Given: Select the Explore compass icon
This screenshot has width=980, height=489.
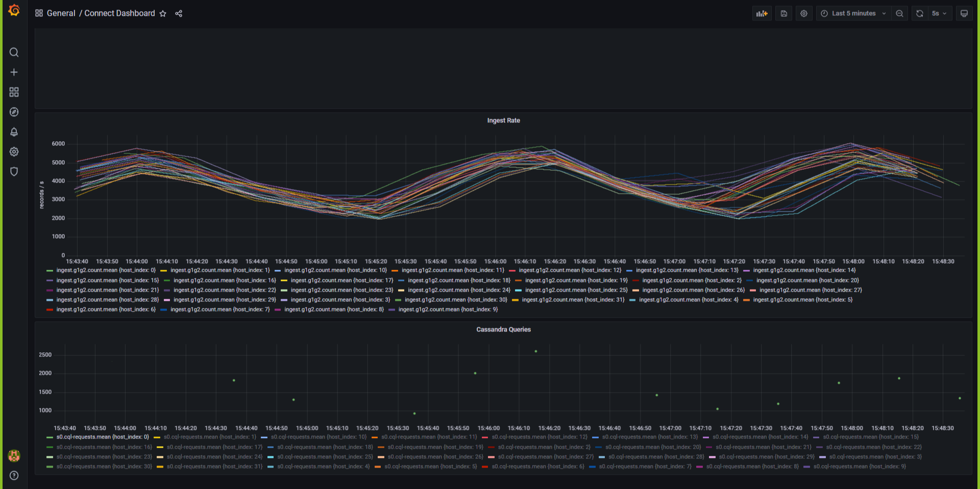Looking at the screenshot, I should tap(14, 112).
